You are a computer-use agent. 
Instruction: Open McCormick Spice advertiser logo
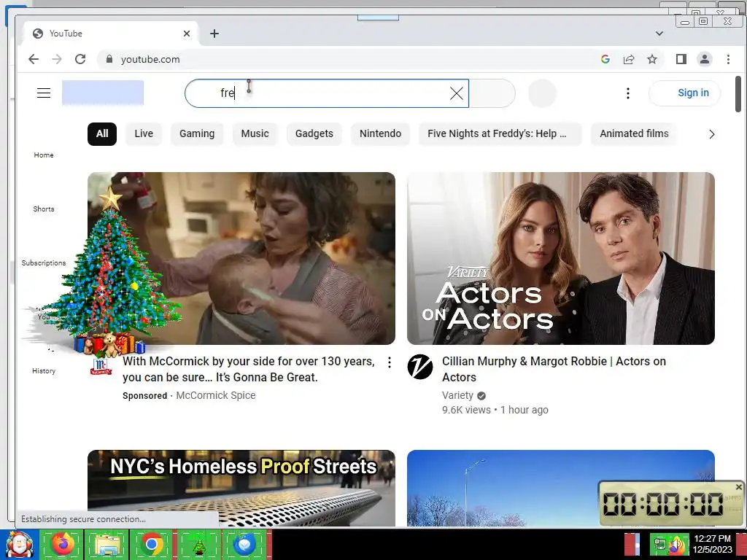coord(101,367)
